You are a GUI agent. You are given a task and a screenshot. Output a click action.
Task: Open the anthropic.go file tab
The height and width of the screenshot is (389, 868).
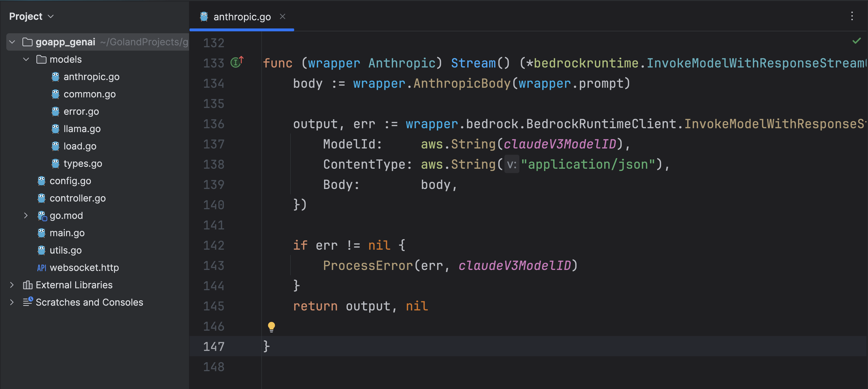point(242,16)
